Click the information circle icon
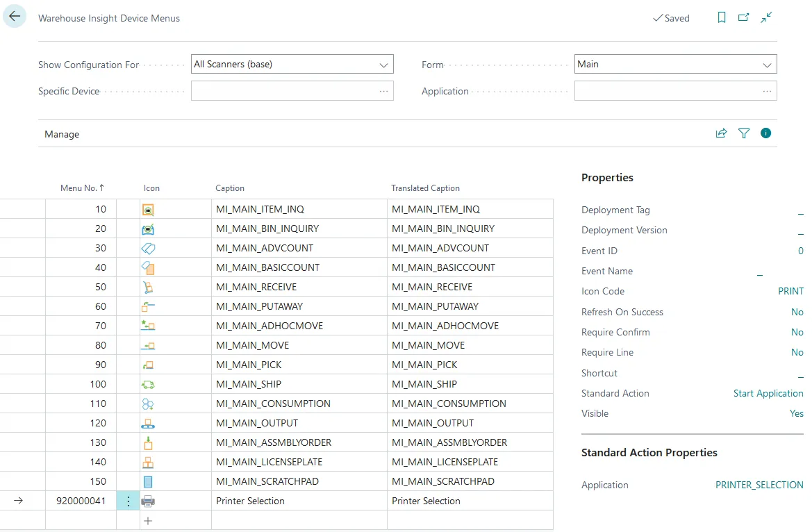Screen dimensions: 812x532 (765, 133)
